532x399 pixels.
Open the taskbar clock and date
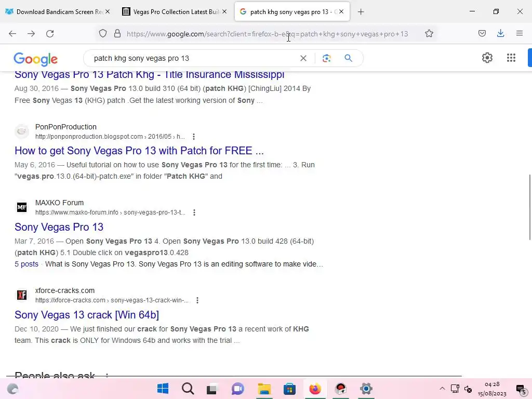coord(492,389)
